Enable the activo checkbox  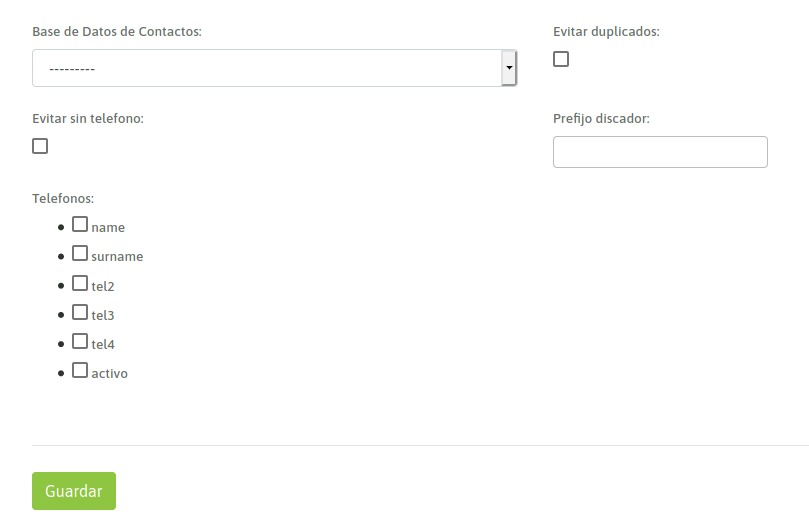click(80, 370)
